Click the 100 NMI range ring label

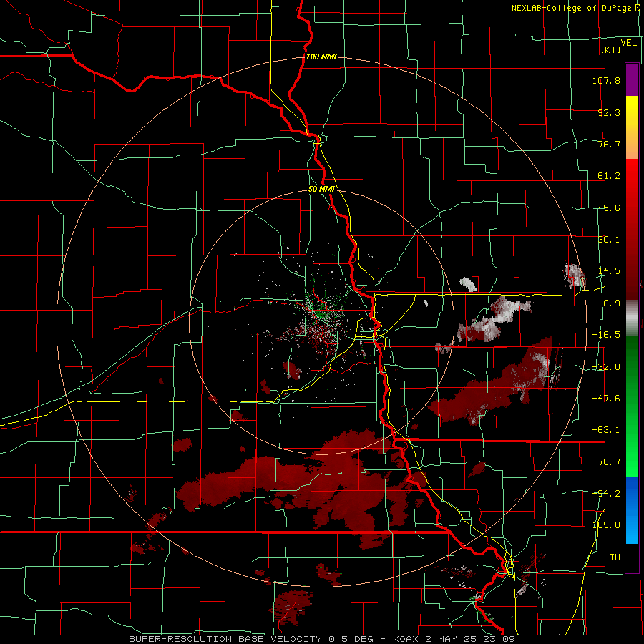[321, 57]
